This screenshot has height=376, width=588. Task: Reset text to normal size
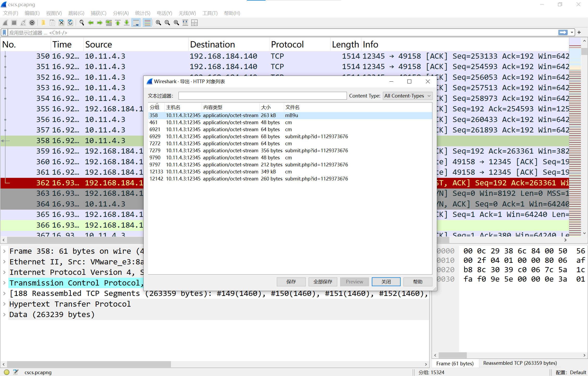point(176,23)
